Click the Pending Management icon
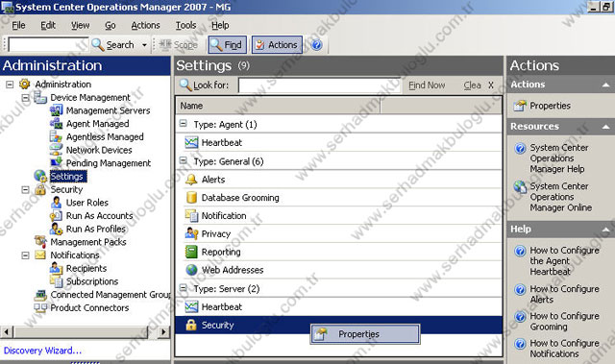Image resolution: width=615 pixels, height=364 pixels. 56,162
